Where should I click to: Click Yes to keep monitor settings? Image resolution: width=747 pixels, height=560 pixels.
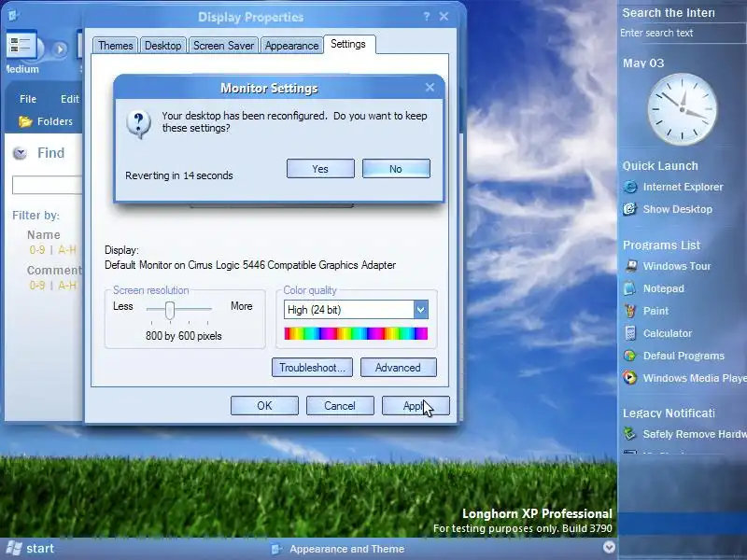pos(320,169)
